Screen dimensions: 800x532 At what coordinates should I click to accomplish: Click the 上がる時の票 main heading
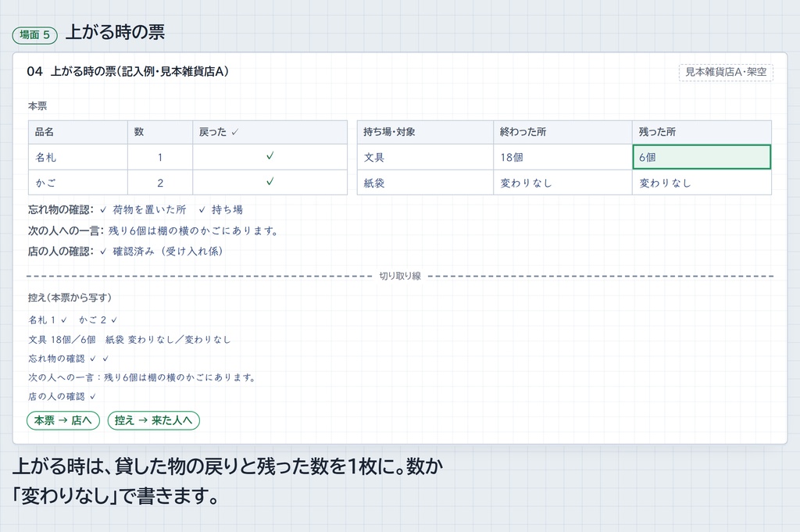(116, 32)
